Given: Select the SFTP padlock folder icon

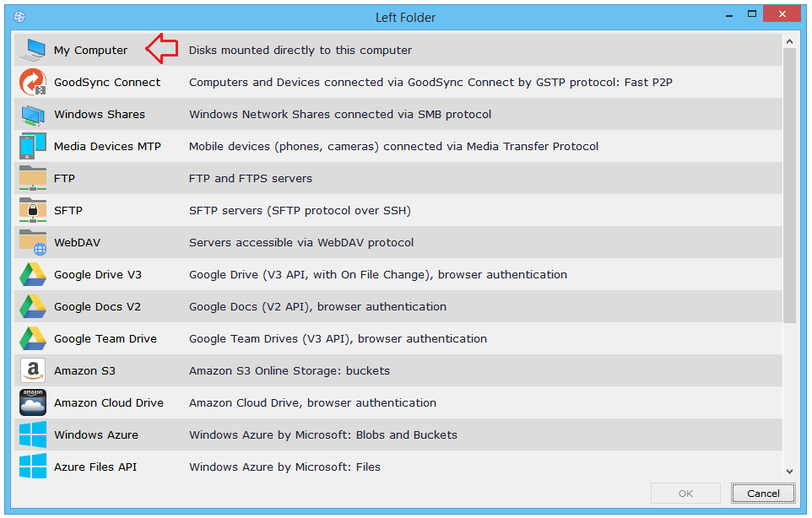Looking at the screenshot, I should coord(33,210).
